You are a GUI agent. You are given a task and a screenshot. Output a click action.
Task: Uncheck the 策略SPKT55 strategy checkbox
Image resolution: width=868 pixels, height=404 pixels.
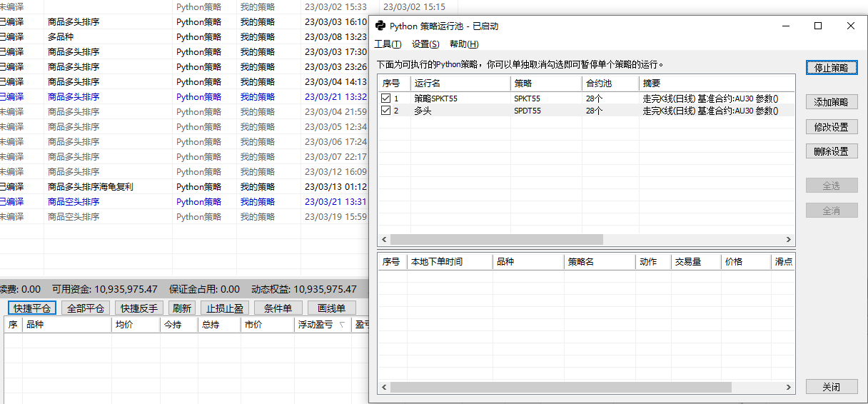(x=385, y=99)
